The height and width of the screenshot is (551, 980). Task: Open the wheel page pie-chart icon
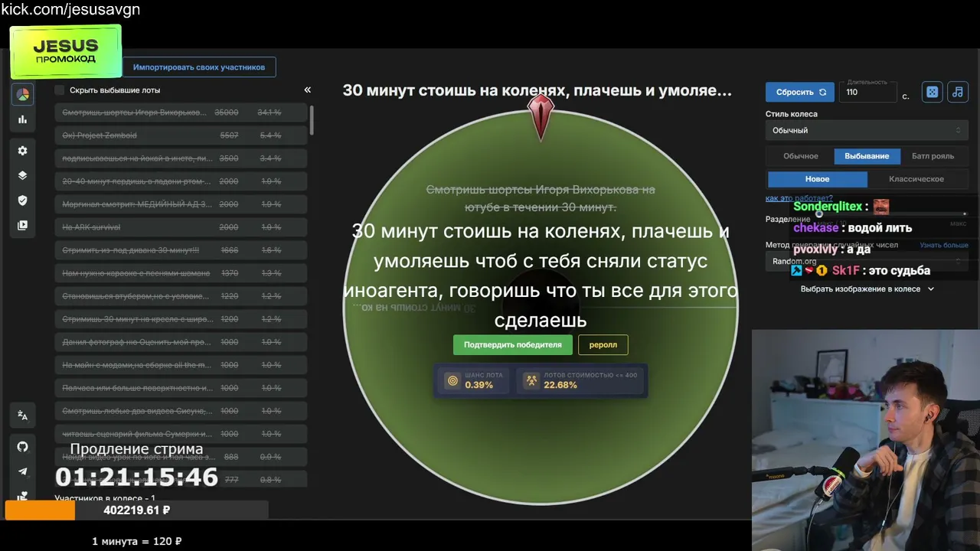tap(23, 95)
